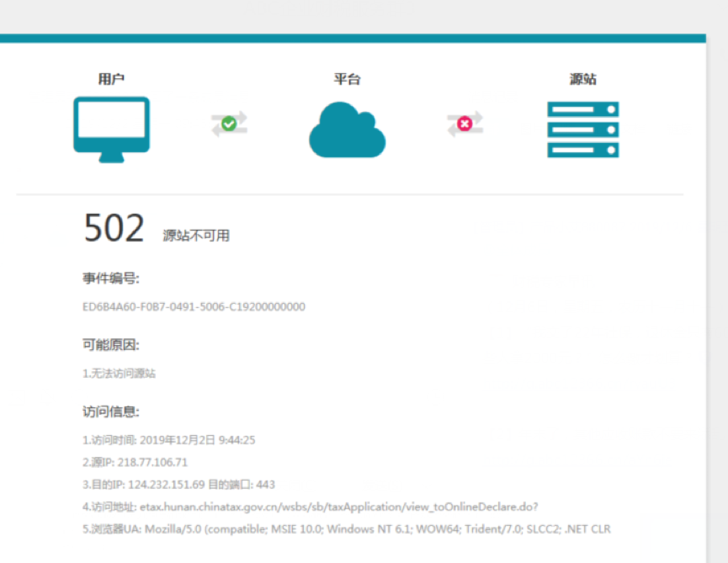
Task: Click the 事件编号 heading
Action: tap(111, 279)
